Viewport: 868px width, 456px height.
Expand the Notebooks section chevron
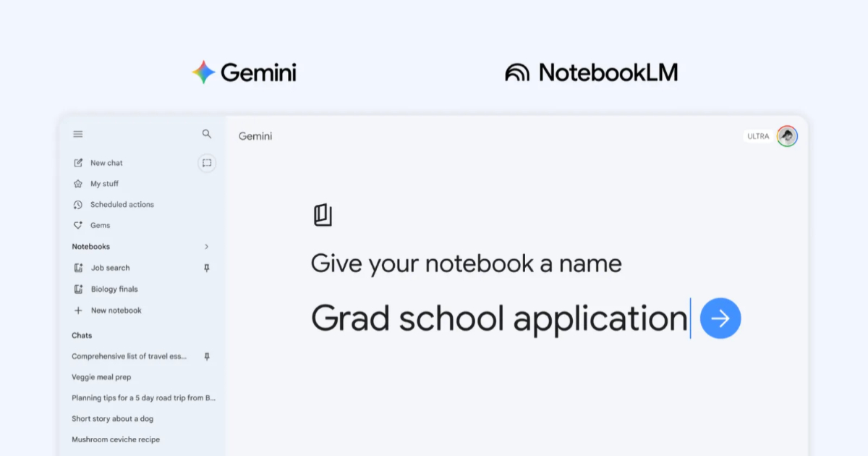(x=207, y=246)
